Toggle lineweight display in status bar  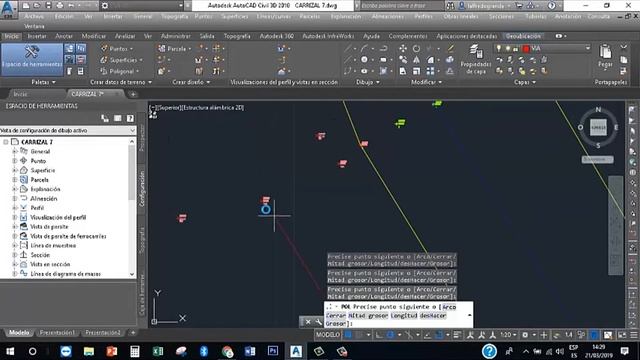tap(457, 335)
